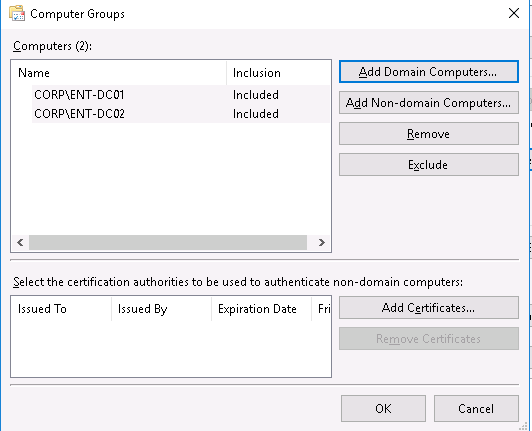Sort by the Name column header
Viewport: 532px width, 431px height.
click(x=119, y=73)
